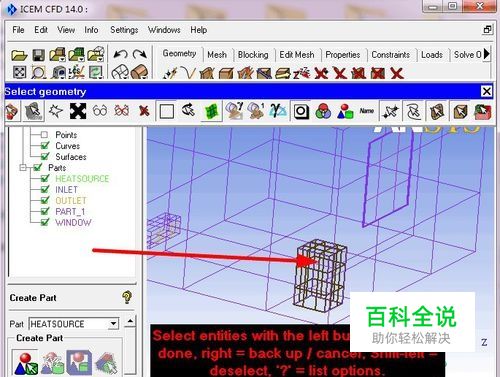Uncheck INLET part checkbox

pos(45,189)
